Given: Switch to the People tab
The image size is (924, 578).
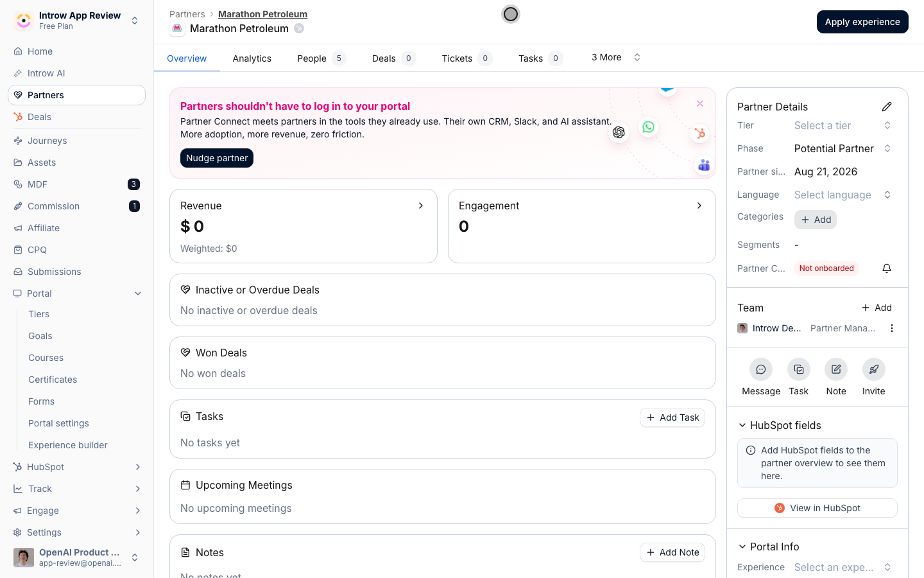Looking at the screenshot, I should coord(321,58).
